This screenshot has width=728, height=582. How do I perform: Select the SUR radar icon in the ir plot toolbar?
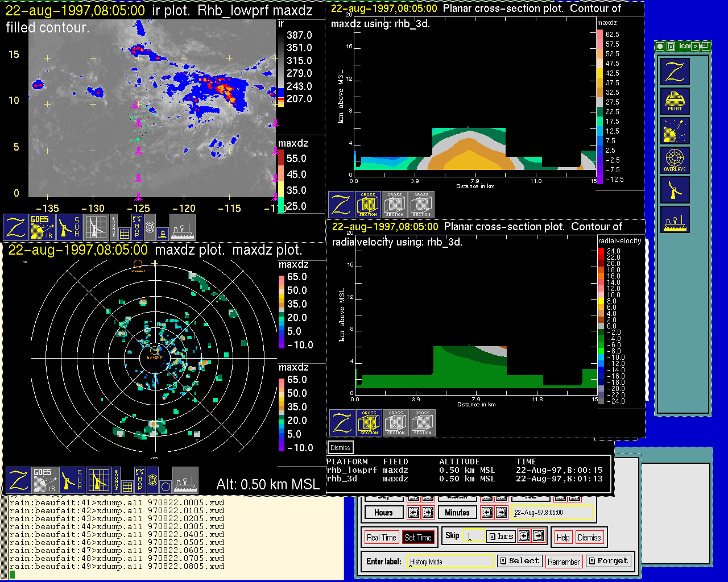(x=70, y=227)
